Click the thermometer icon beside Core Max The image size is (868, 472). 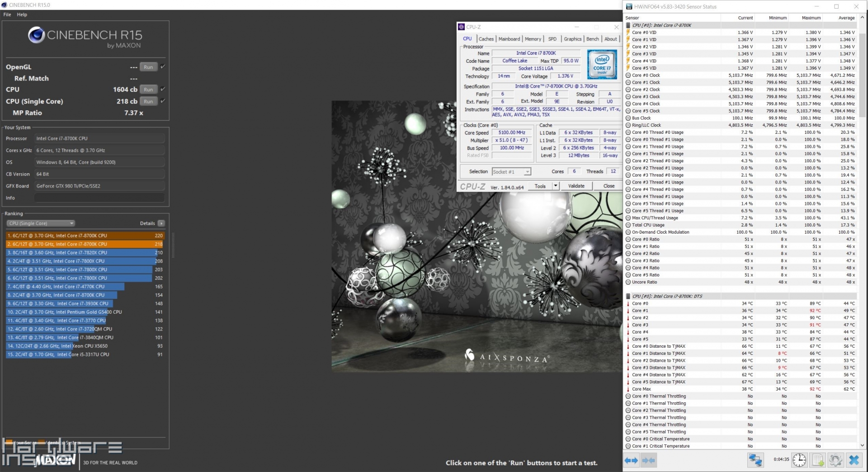(x=628, y=389)
